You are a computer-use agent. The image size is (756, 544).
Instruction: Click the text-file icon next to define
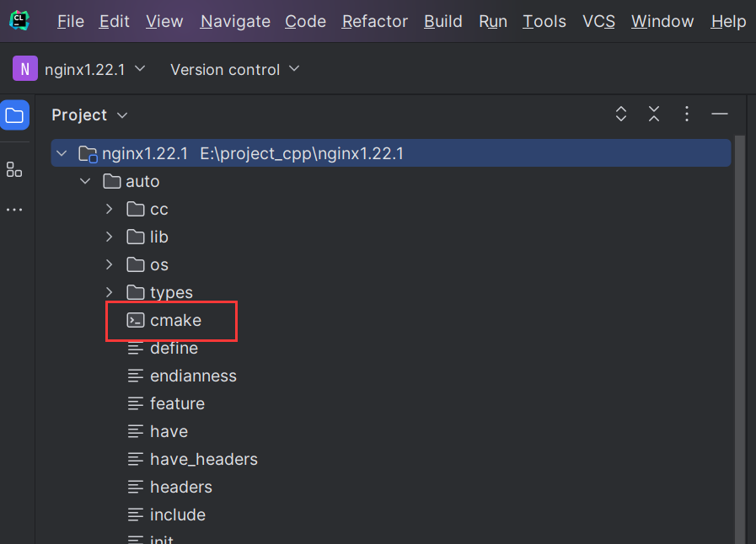pyautogui.click(x=136, y=348)
